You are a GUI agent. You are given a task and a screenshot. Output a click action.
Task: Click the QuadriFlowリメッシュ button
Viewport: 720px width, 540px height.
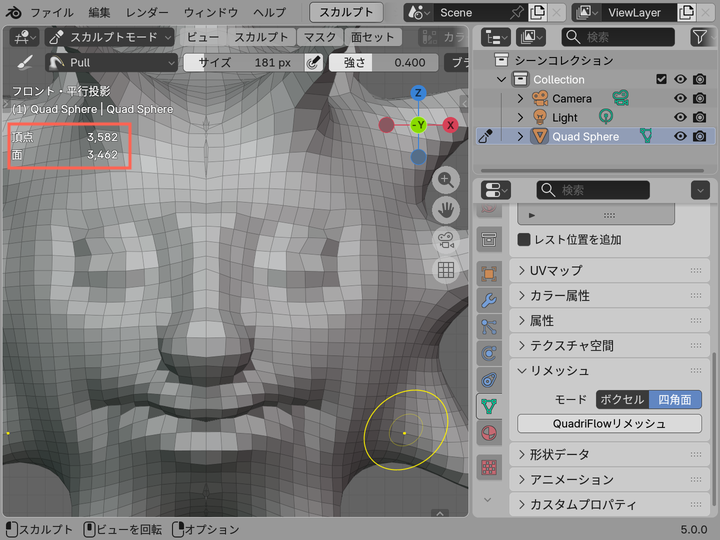pyautogui.click(x=609, y=423)
